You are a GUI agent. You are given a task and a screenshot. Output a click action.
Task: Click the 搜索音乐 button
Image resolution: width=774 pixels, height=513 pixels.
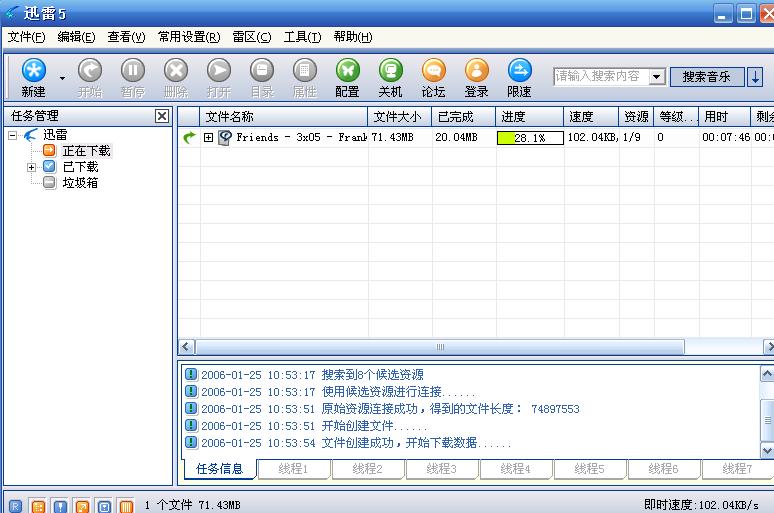coord(706,77)
